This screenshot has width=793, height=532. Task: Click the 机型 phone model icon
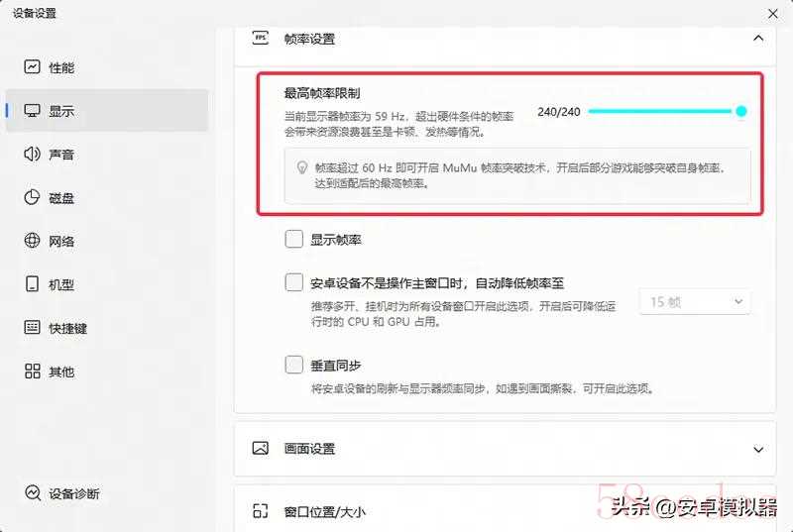click(x=32, y=284)
